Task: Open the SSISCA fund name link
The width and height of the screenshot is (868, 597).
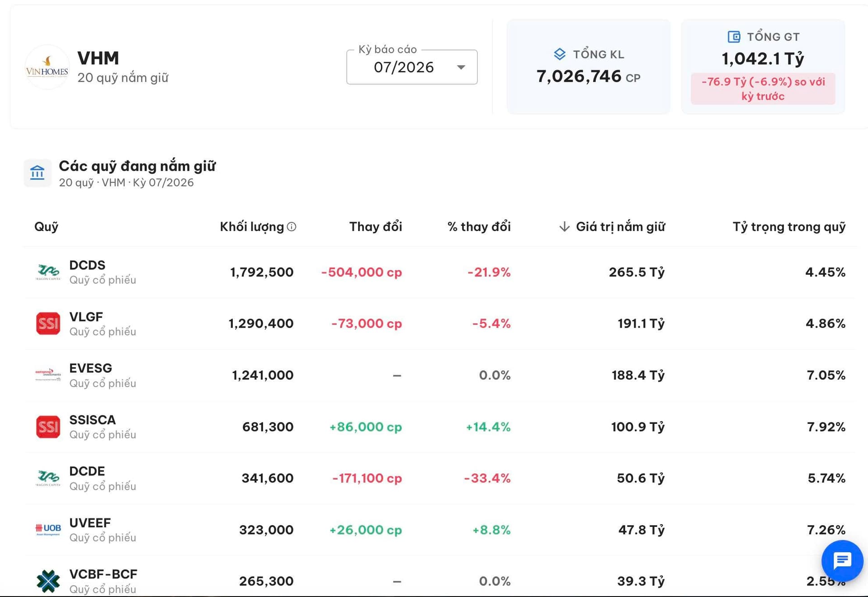Action: click(x=92, y=420)
